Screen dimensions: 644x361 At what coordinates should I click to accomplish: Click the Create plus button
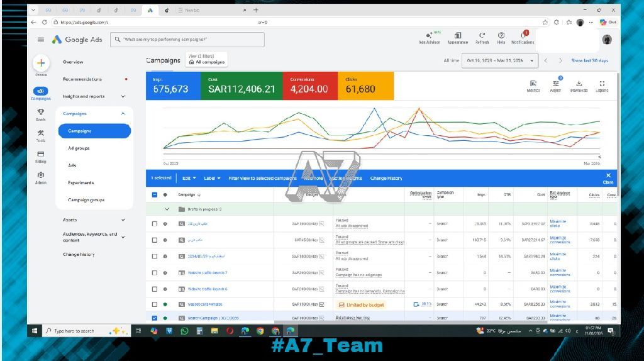41,63
